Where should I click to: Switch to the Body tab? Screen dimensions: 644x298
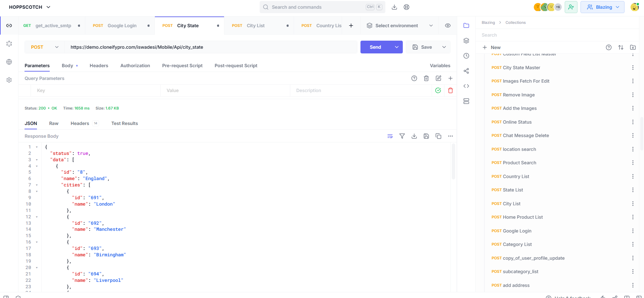[68, 66]
